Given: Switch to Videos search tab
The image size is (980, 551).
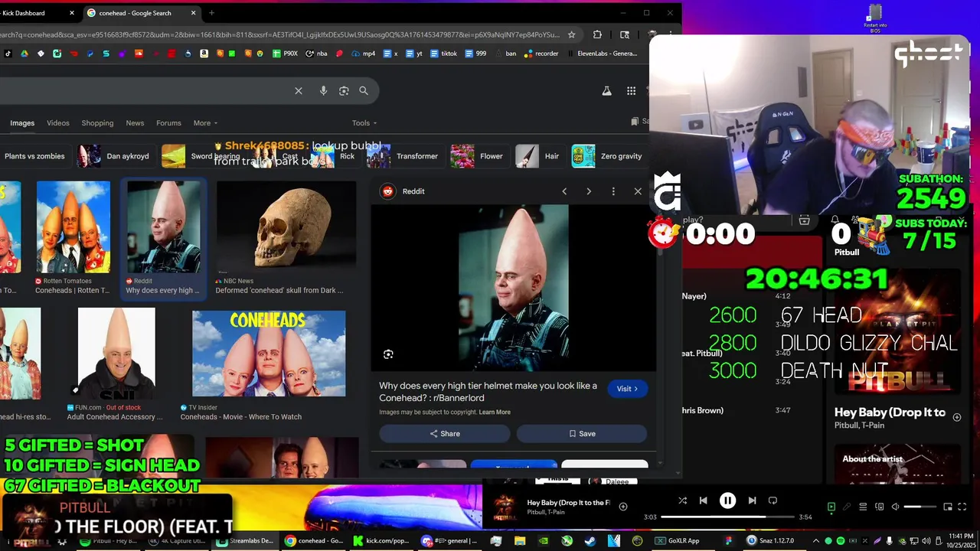Looking at the screenshot, I should [x=58, y=123].
